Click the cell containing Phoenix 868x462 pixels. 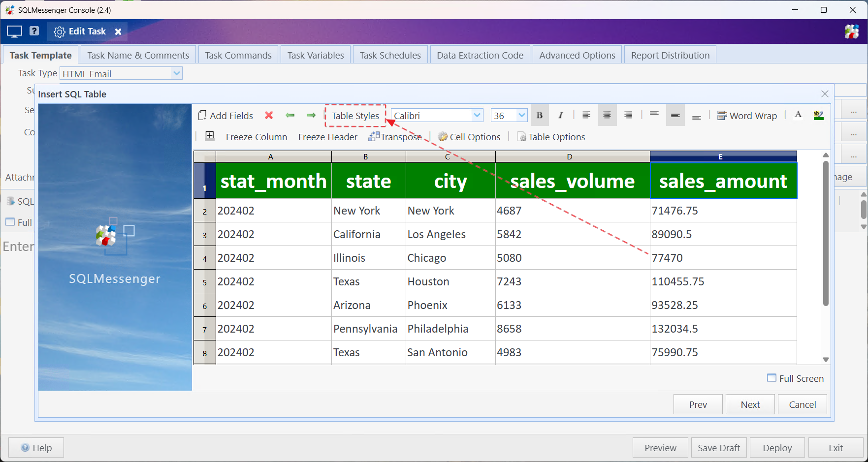(x=450, y=305)
